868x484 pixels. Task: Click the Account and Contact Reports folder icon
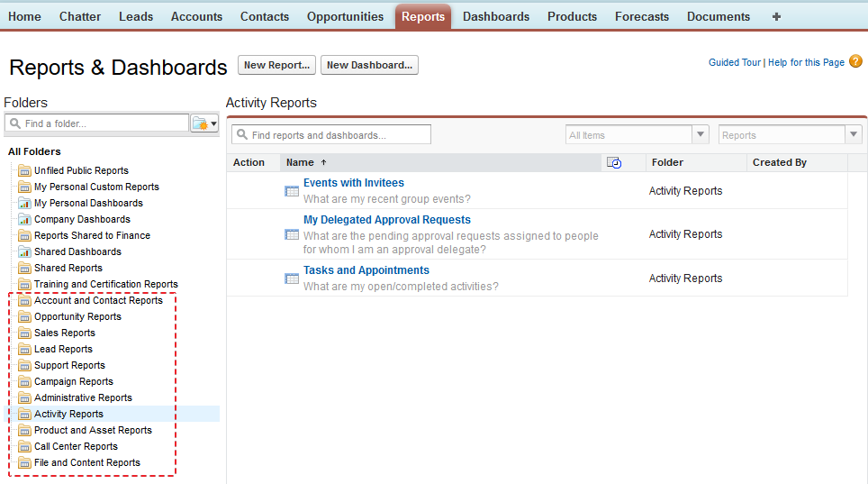point(24,300)
